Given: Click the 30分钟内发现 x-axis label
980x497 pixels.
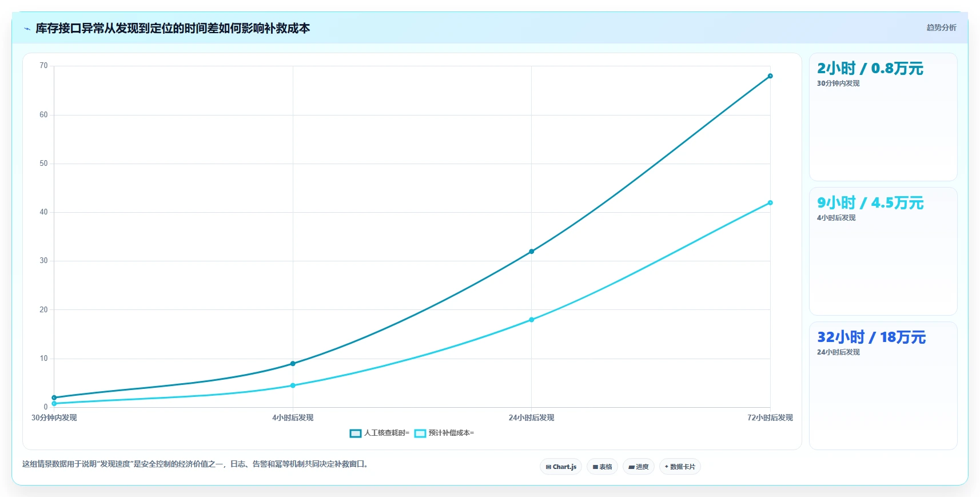Looking at the screenshot, I should [x=54, y=418].
